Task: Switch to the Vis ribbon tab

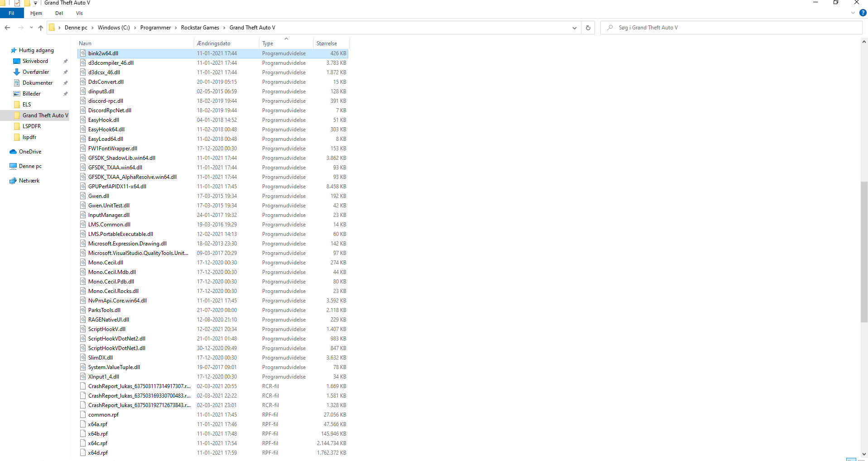Action: [x=80, y=13]
